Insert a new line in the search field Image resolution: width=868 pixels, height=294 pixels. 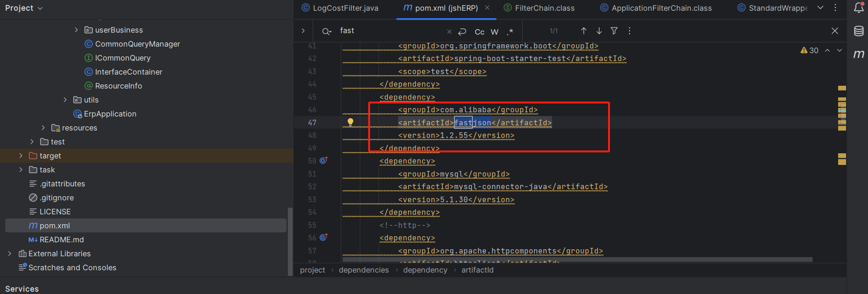tap(462, 32)
